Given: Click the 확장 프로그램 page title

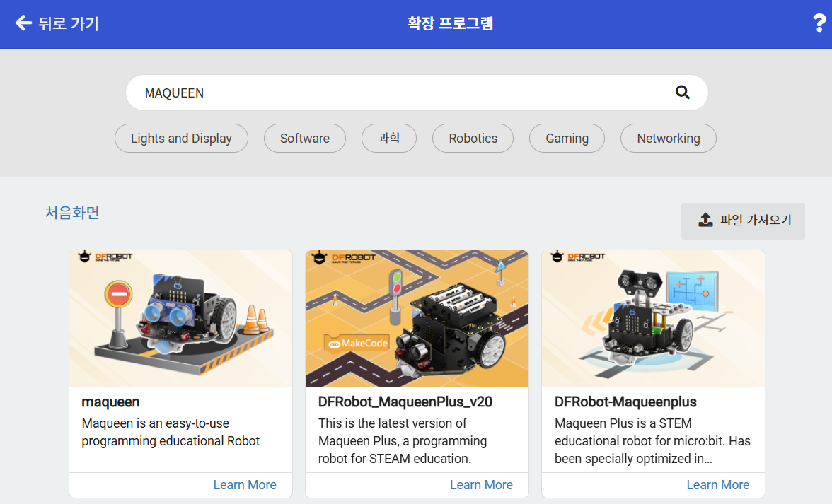Looking at the screenshot, I should coord(451,23).
